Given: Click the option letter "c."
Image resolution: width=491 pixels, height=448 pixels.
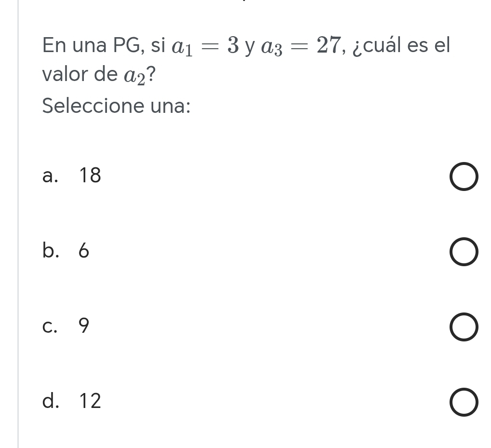Looking at the screenshot, I should 50,326.
